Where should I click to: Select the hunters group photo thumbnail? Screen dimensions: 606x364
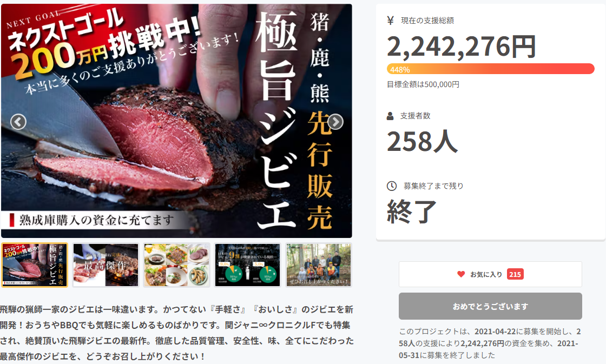pyautogui.click(x=319, y=265)
